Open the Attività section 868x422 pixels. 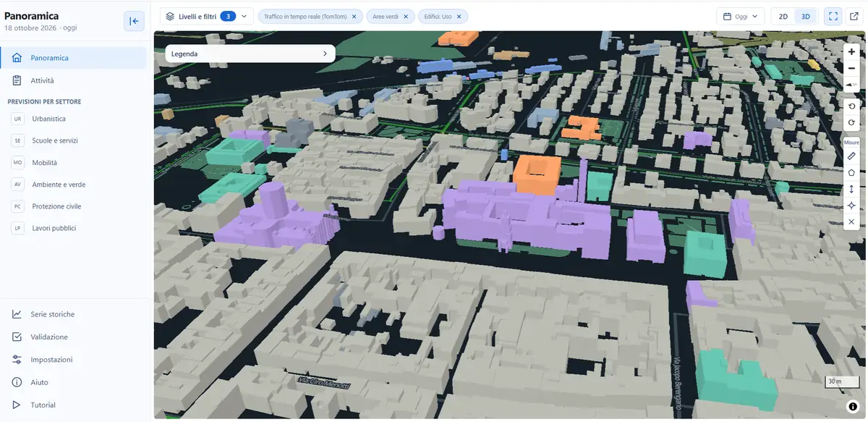(x=73, y=80)
